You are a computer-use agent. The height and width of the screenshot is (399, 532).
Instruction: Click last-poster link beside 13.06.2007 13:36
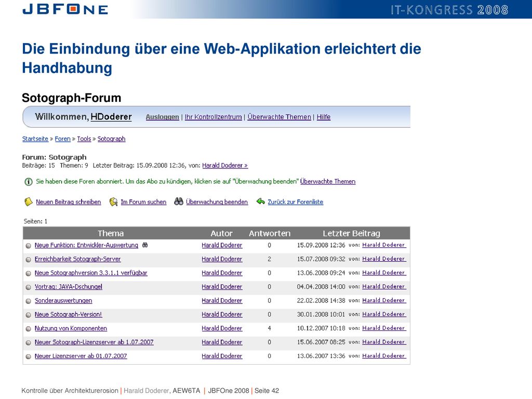coord(384,356)
